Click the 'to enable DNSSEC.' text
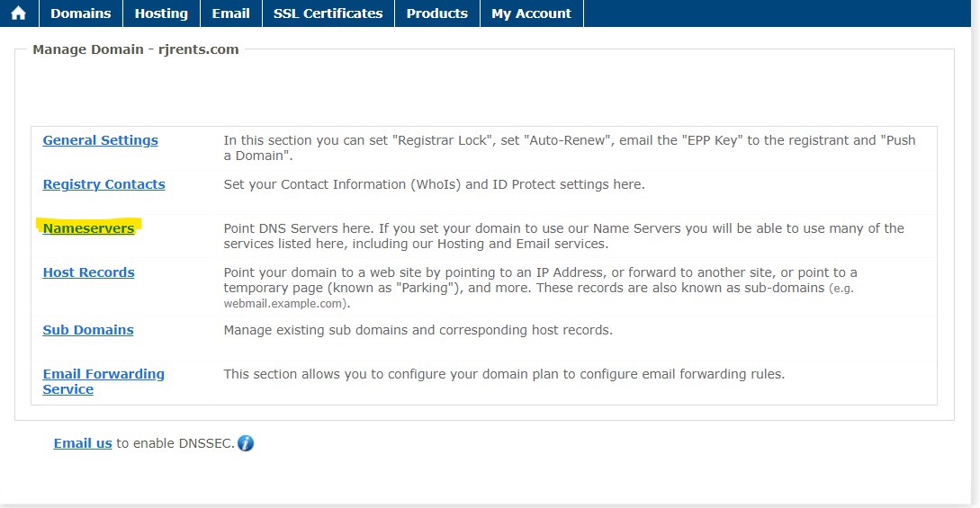980x508 pixels. pos(175,443)
